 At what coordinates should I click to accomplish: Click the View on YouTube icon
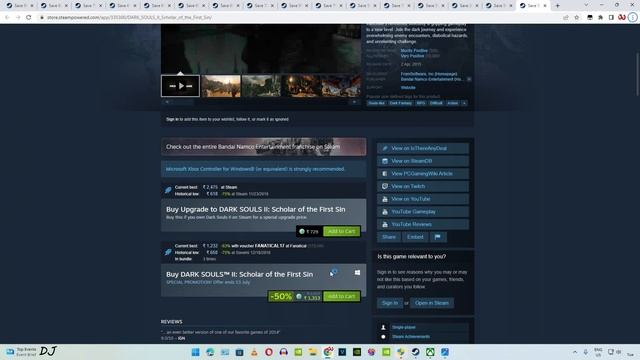tap(384, 199)
